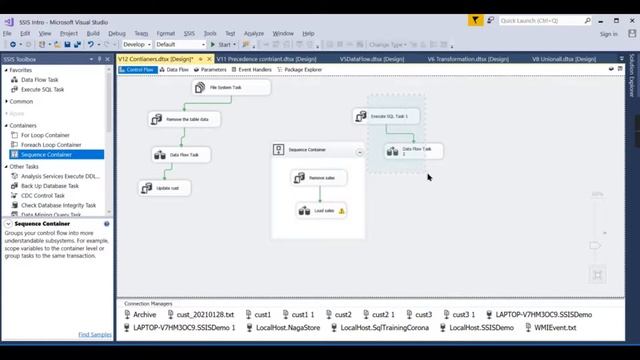Open the Analyze menu

[x=254, y=33]
